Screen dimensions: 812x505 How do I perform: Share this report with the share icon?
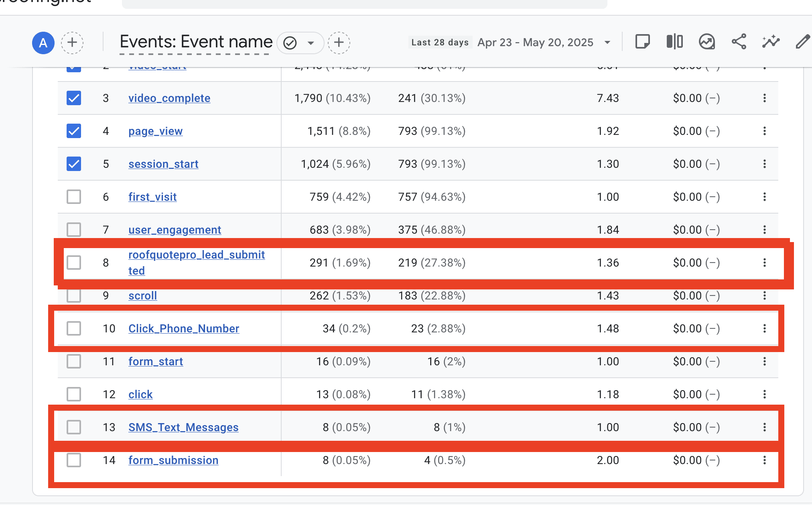coord(739,42)
